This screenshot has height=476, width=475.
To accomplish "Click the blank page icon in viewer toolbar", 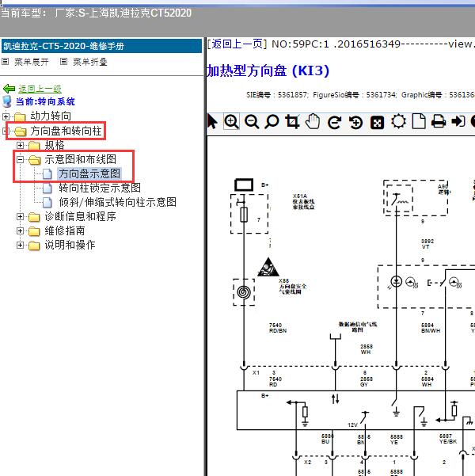I will pos(419,122).
